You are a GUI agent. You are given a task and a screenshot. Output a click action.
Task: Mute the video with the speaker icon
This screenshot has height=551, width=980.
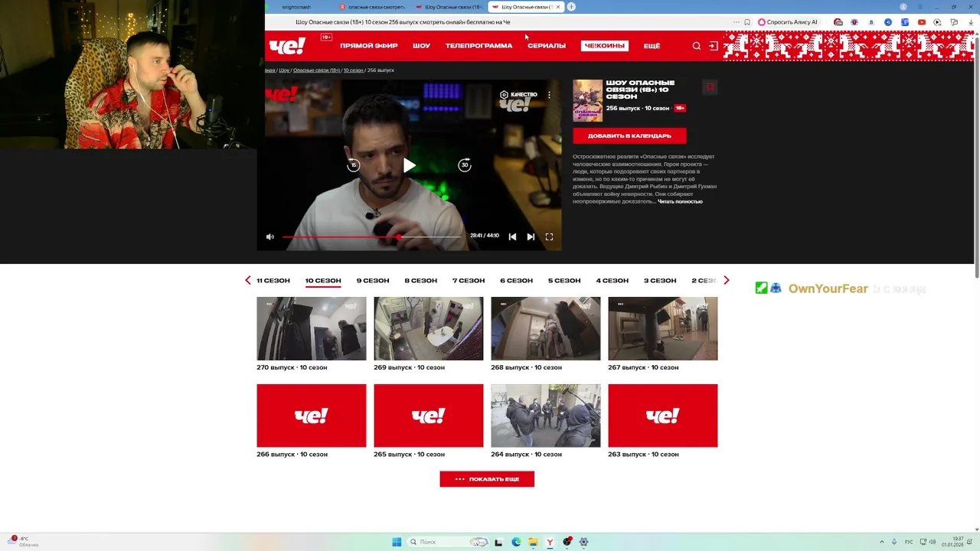(269, 236)
